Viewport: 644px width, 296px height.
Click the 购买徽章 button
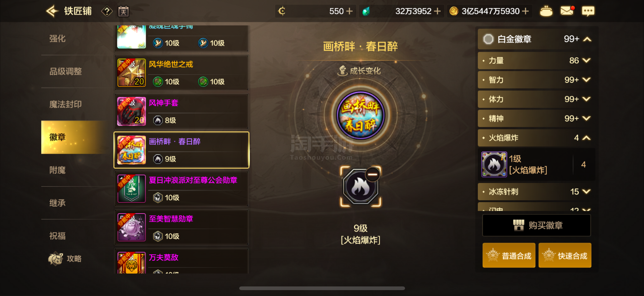[x=536, y=225]
